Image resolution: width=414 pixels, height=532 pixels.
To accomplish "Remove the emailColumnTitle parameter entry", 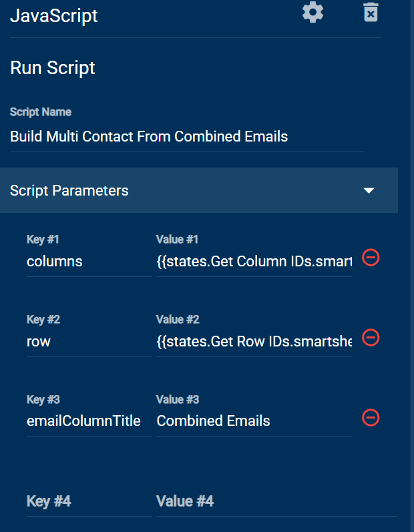I will click(371, 417).
